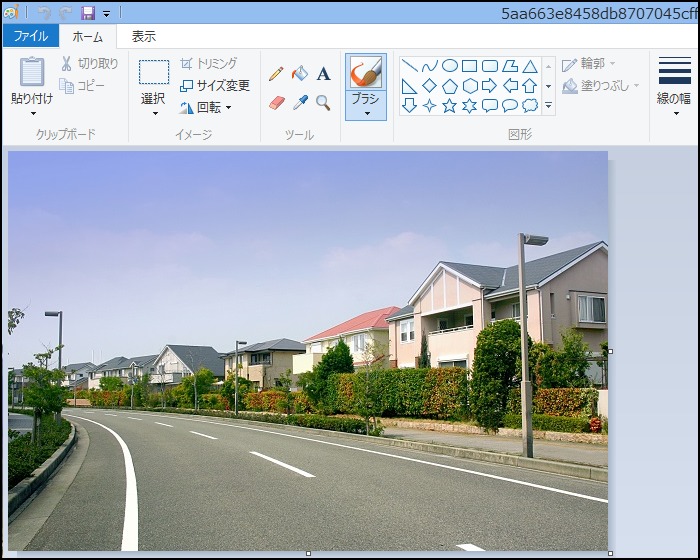
Task: Choose the Pentagon shape
Action: [450, 86]
